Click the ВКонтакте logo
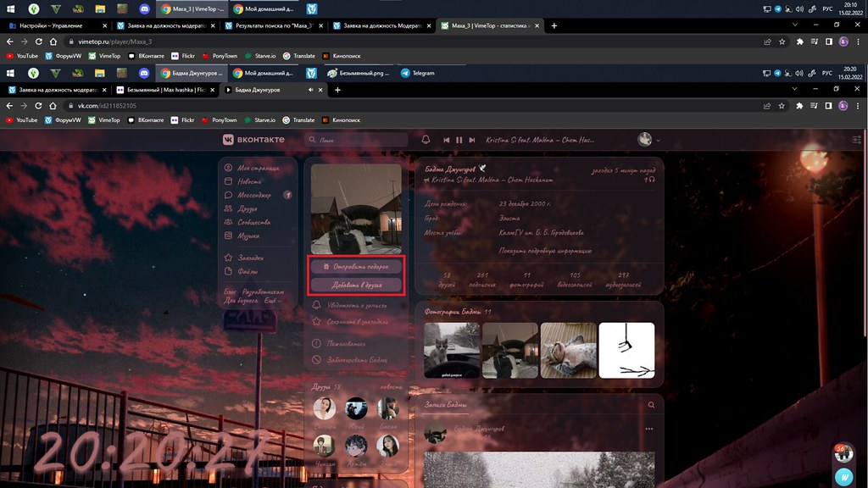This screenshot has height=488, width=868. click(x=253, y=140)
